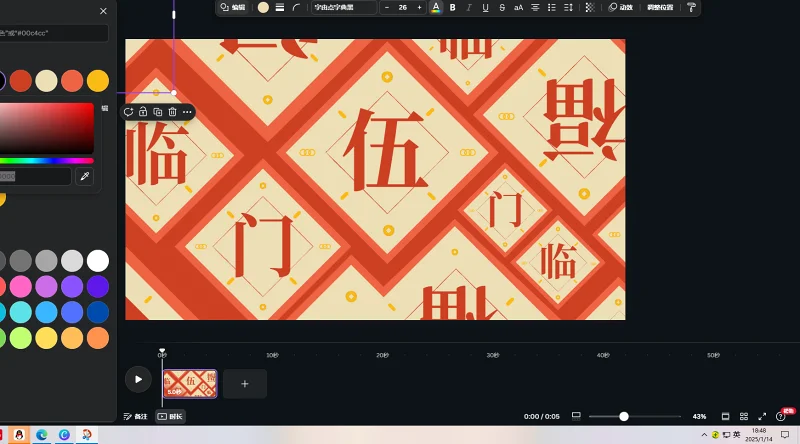The width and height of the screenshot is (800, 444).
Task: Select the dark red document color swatch
Action: click(21, 81)
